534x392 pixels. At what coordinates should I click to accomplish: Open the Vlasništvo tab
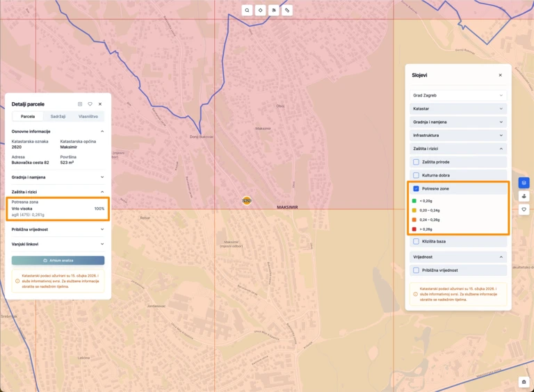pyautogui.click(x=88, y=117)
